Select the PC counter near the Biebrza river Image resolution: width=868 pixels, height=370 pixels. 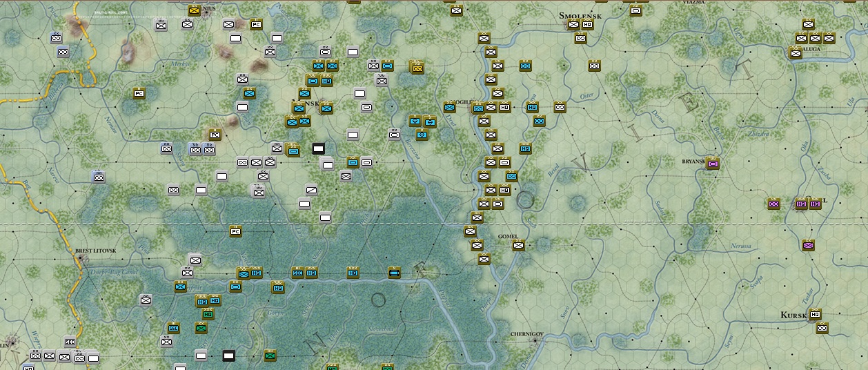point(139,93)
